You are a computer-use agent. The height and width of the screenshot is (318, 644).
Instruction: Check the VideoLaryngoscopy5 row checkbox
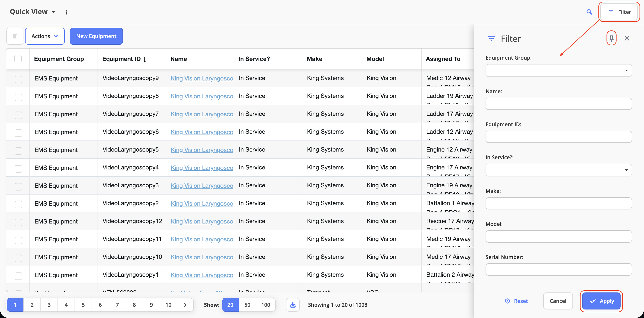18,151
